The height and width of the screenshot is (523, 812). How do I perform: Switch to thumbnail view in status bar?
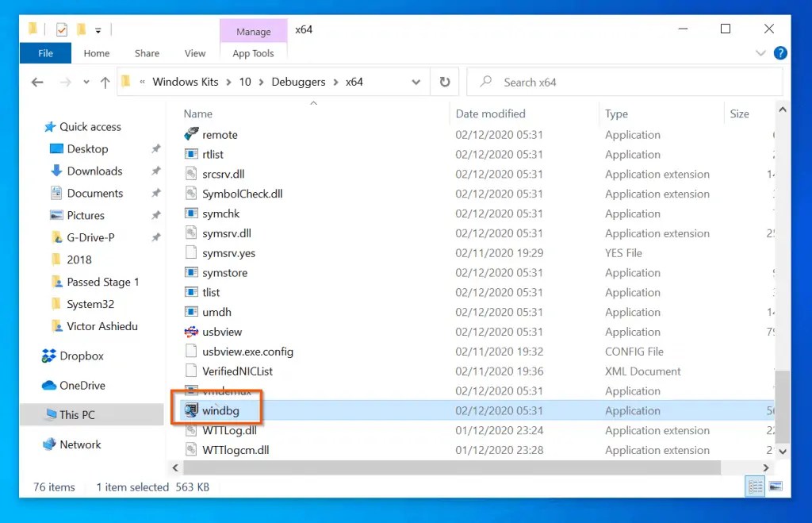click(776, 486)
